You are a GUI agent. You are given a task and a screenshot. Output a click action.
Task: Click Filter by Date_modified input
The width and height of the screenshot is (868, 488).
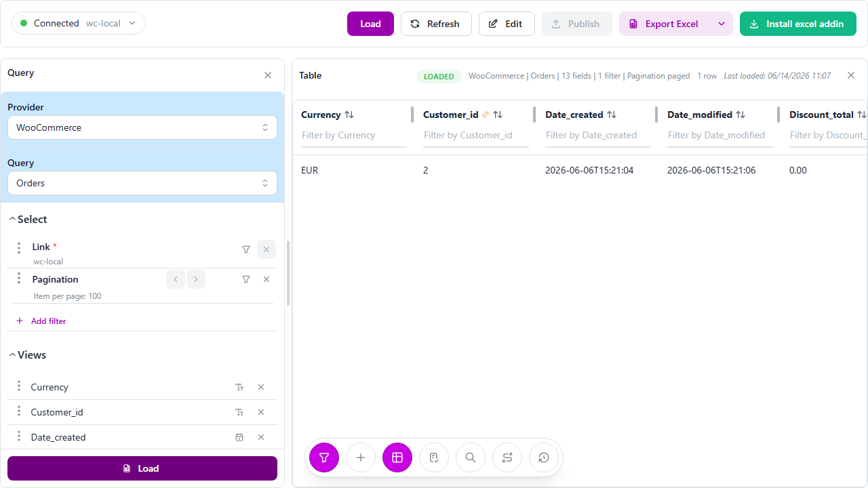tap(720, 135)
